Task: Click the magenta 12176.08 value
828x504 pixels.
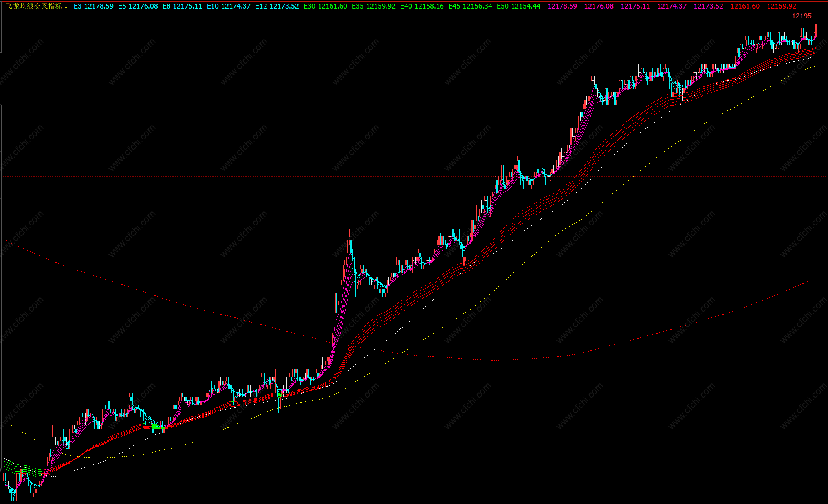Action: point(599,6)
